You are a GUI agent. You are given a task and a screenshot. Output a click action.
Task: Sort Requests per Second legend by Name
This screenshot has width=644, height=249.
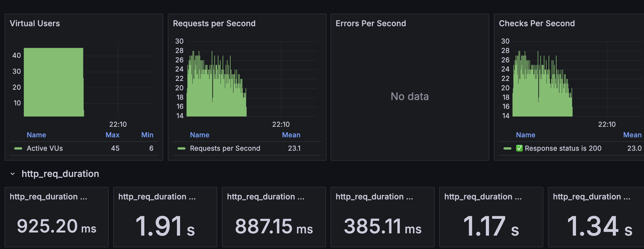tap(200, 135)
